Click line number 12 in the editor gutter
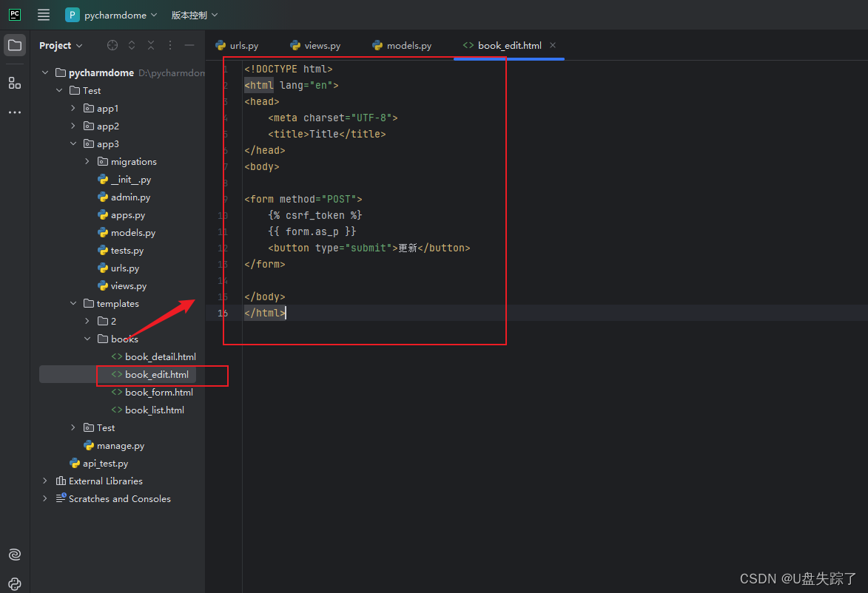 [x=223, y=248]
